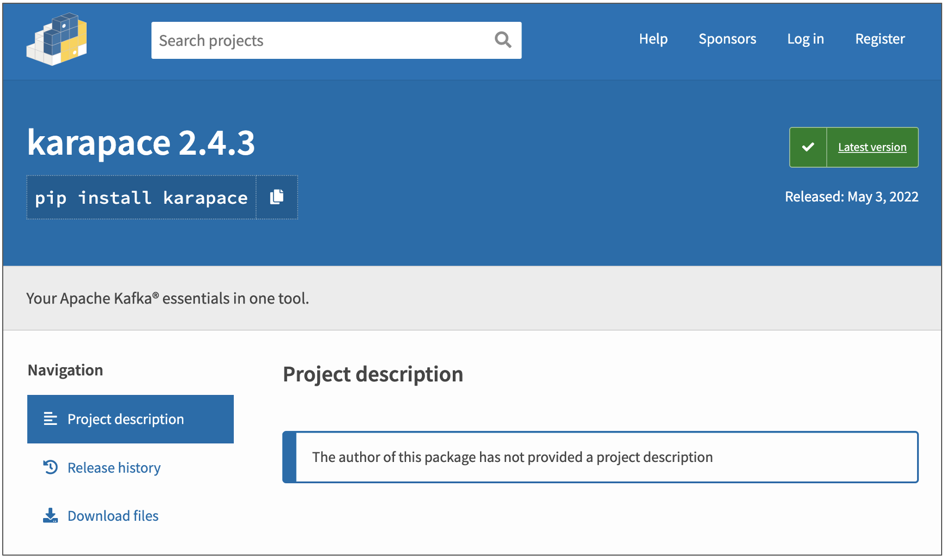
Task: Open the Register page
Action: pos(880,39)
